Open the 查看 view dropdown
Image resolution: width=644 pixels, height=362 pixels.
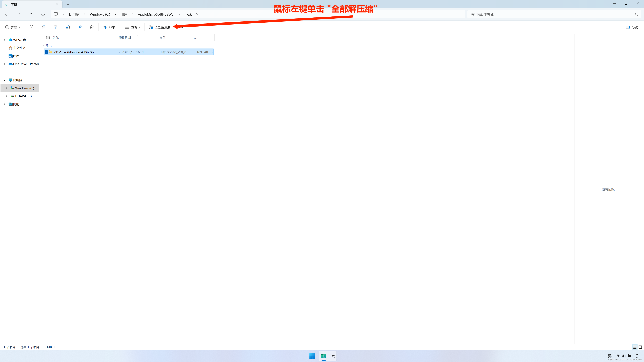coord(132,27)
